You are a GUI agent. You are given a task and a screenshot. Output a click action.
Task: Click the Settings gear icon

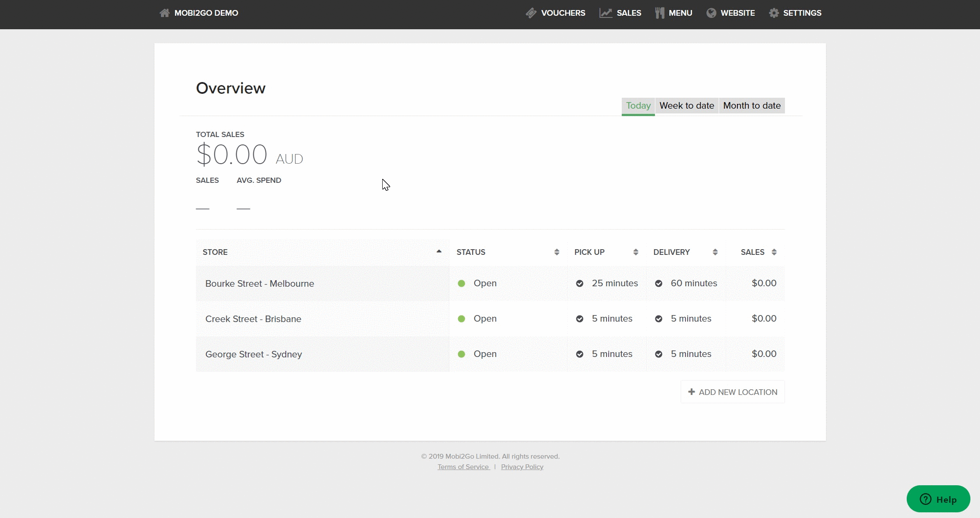click(774, 13)
